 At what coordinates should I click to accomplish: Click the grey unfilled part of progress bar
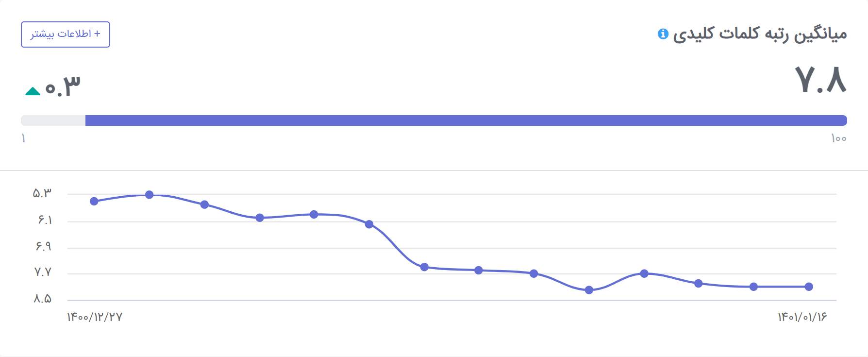pos(53,120)
